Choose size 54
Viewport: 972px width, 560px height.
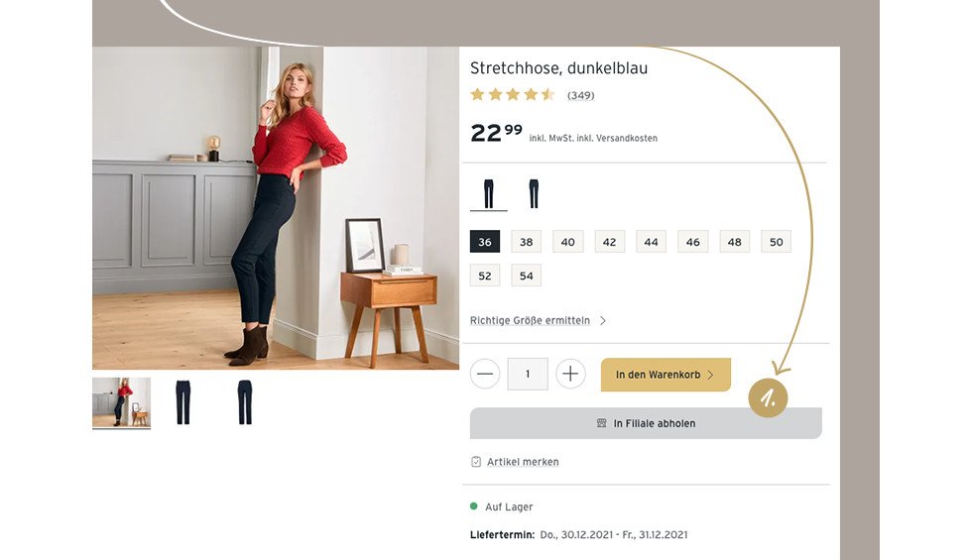pyautogui.click(x=527, y=276)
